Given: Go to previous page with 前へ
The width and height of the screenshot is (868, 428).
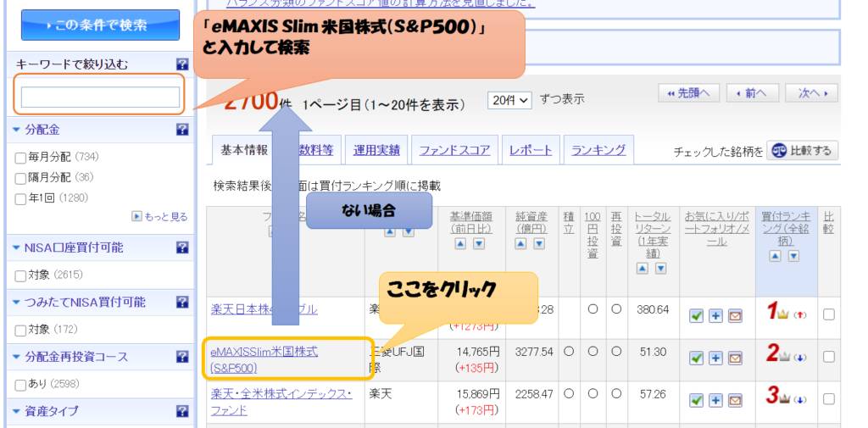Looking at the screenshot, I should [x=753, y=93].
